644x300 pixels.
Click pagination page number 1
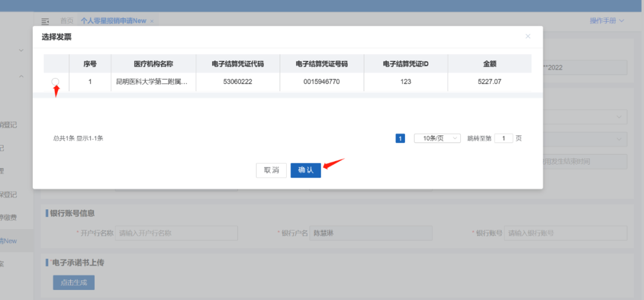(x=400, y=138)
